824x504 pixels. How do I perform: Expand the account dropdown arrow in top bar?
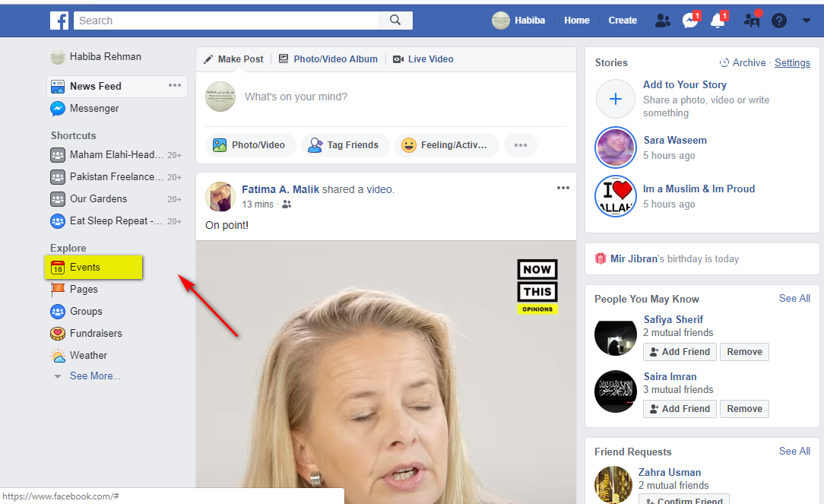[806, 21]
